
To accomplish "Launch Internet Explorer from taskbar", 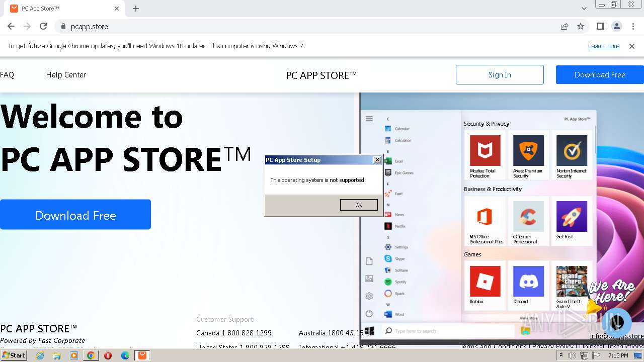I will pos(40,355).
